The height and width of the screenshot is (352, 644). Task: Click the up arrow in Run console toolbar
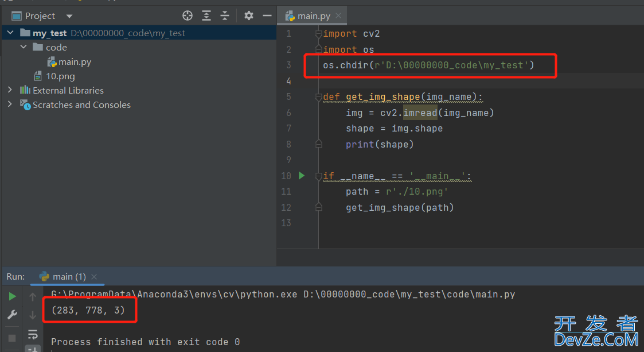(x=33, y=296)
